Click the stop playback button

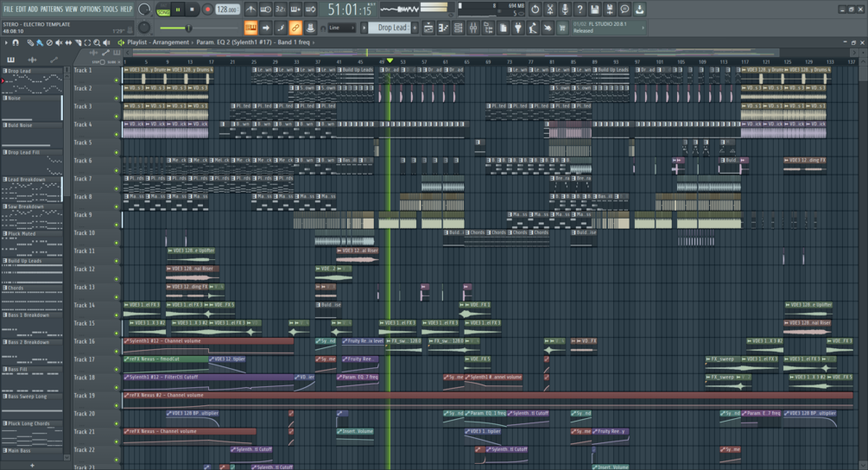(192, 10)
